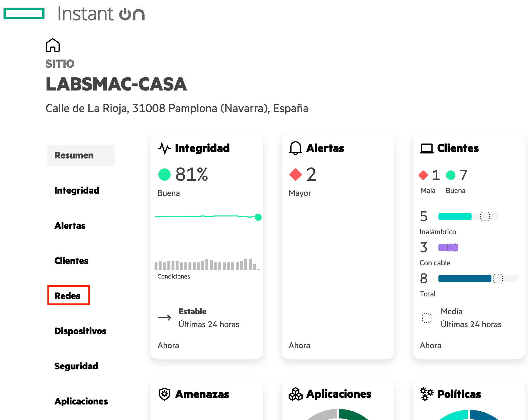Click the red diamond major alert indicator
Image resolution: width=528 pixels, height=420 pixels.
point(295,175)
